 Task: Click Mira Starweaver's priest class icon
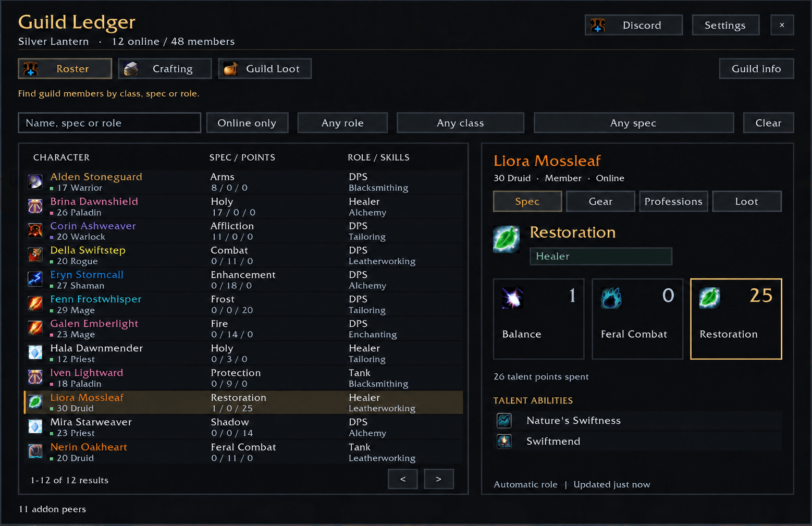35,427
